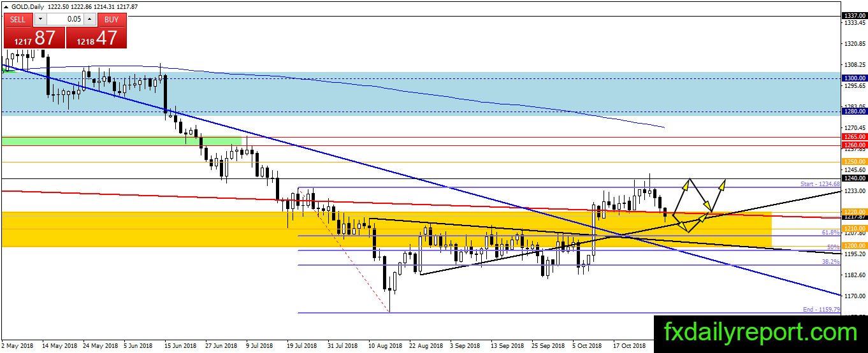Select the 1240.00 black price label

click(854, 178)
